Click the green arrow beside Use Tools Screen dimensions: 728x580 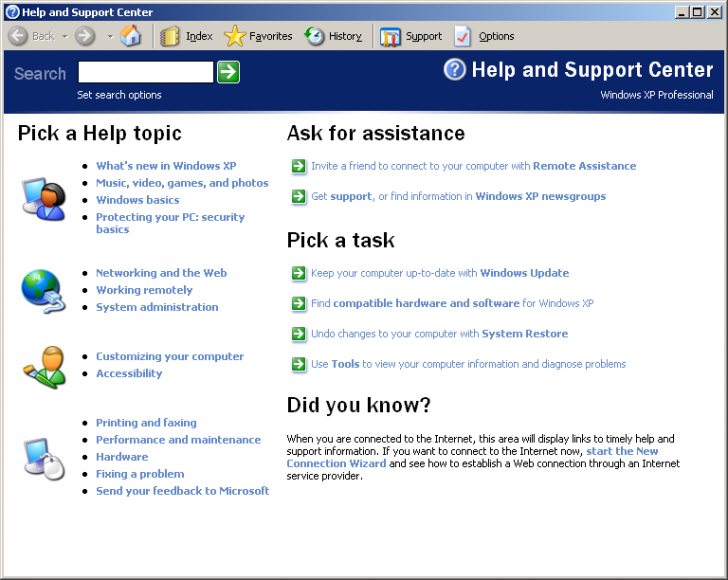pos(299,364)
